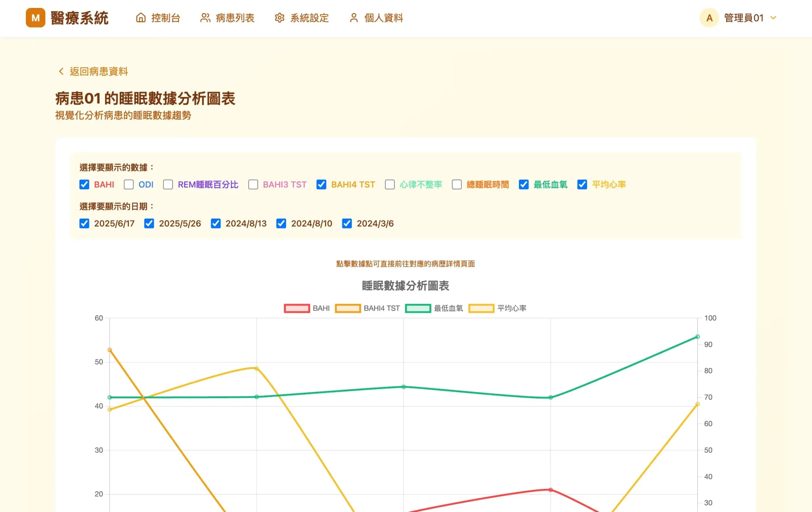The image size is (812, 512).
Task: Go to the 系統設定 menu item
Action: [x=309, y=18]
